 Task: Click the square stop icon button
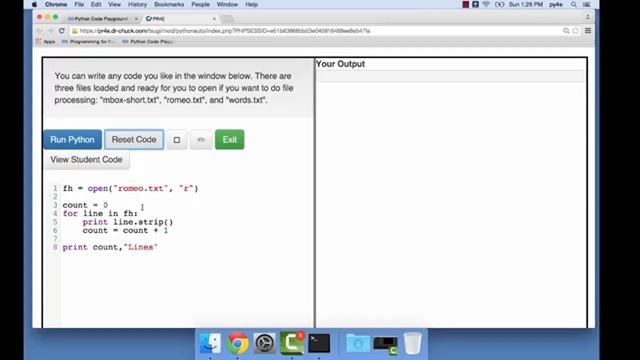pyautogui.click(x=177, y=140)
